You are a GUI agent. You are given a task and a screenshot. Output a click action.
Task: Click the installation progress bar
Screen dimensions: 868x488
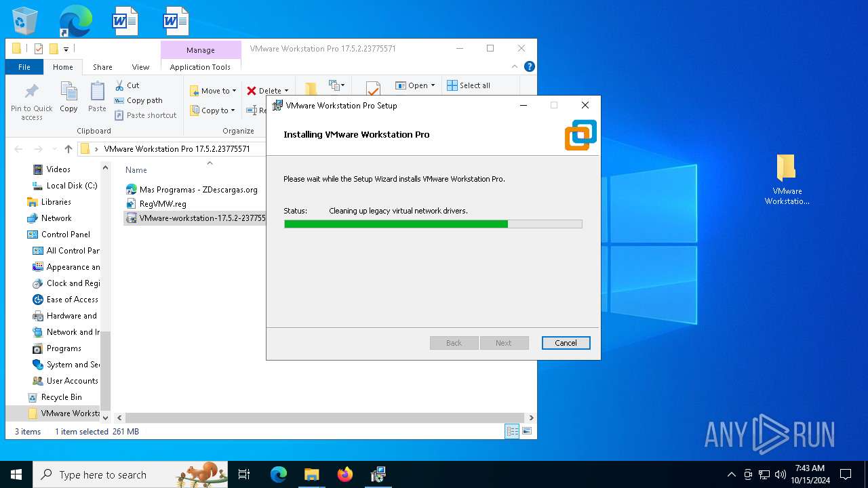(x=433, y=224)
